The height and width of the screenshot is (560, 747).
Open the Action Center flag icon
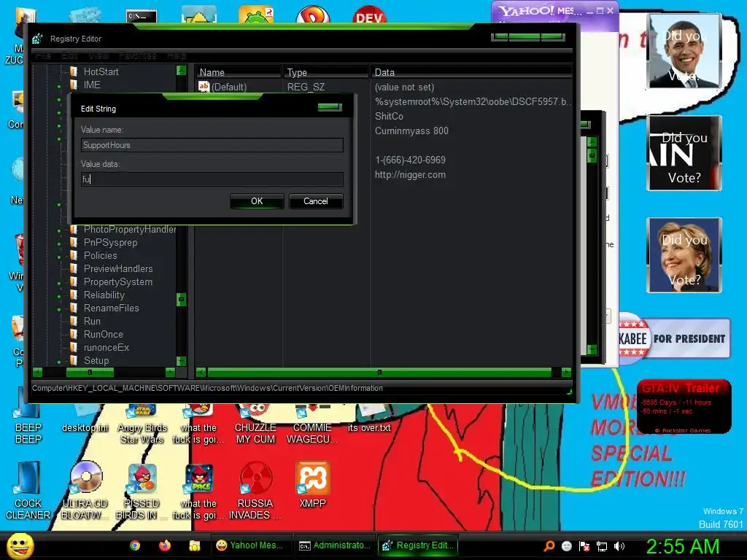(x=584, y=545)
